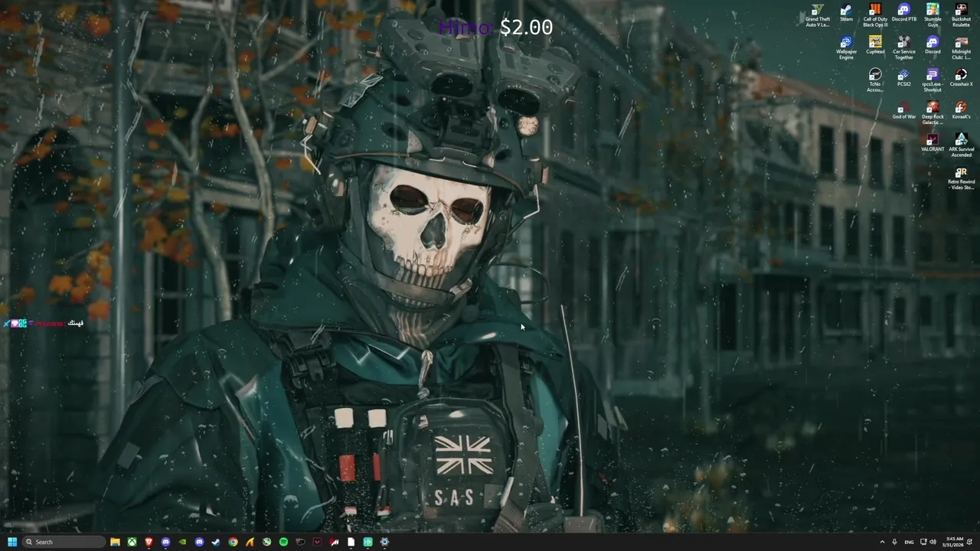Open the clock showing 3:45 AM
980x551 pixels.
pos(953,542)
